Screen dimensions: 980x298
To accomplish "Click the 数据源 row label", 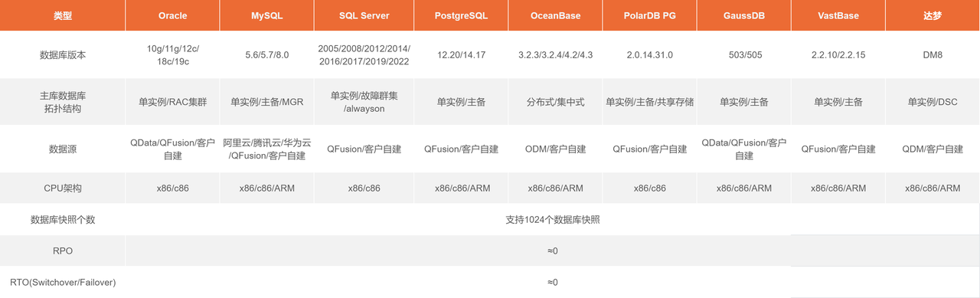I will click(63, 149).
